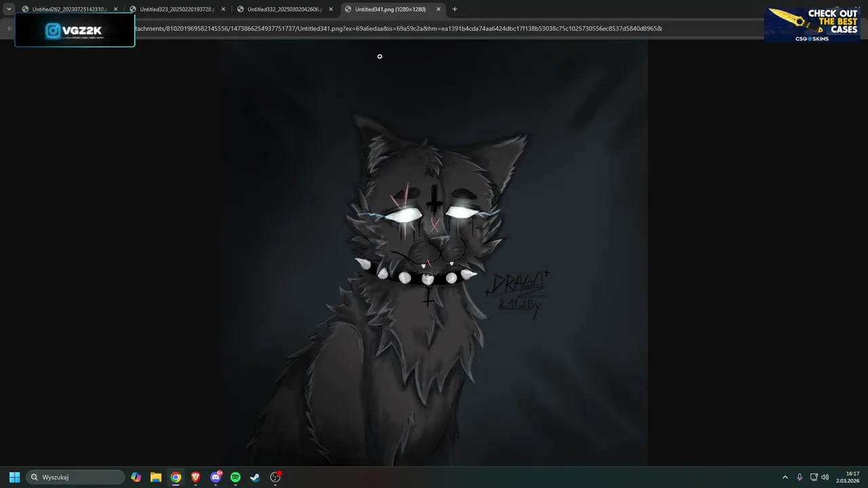The width and height of the screenshot is (868, 488).
Task: Open the Windows Start menu
Action: (14, 477)
